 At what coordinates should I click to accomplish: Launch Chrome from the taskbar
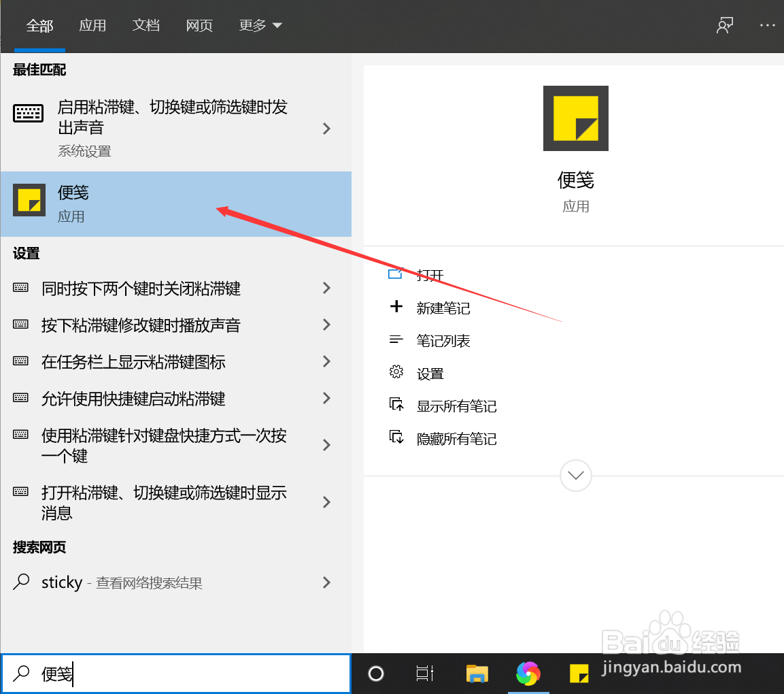(x=528, y=674)
